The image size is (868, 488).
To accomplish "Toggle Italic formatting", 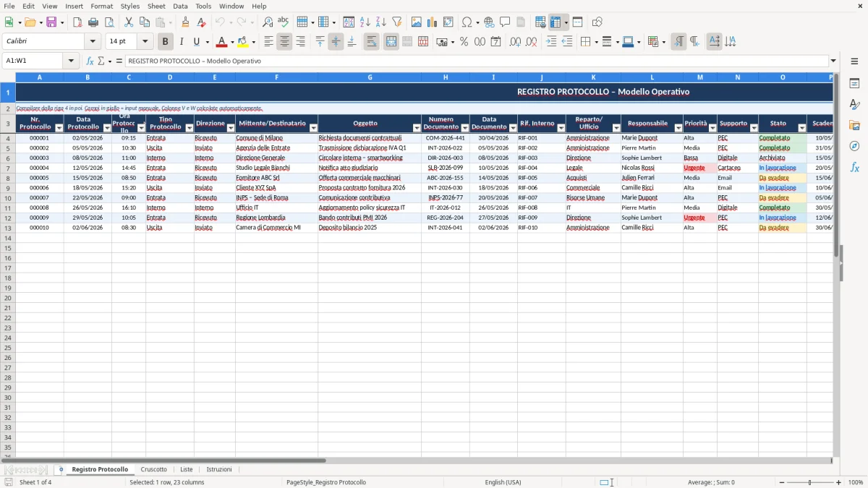I will 181,42.
